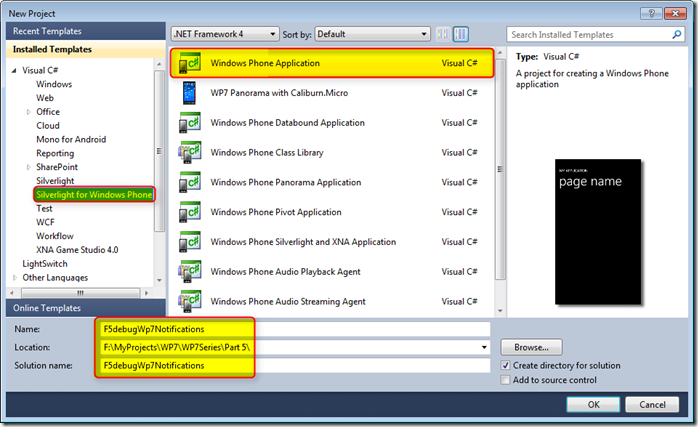This screenshot has width=698, height=427.
Task: Open the Installed Templates section
Action: [85, 49]
